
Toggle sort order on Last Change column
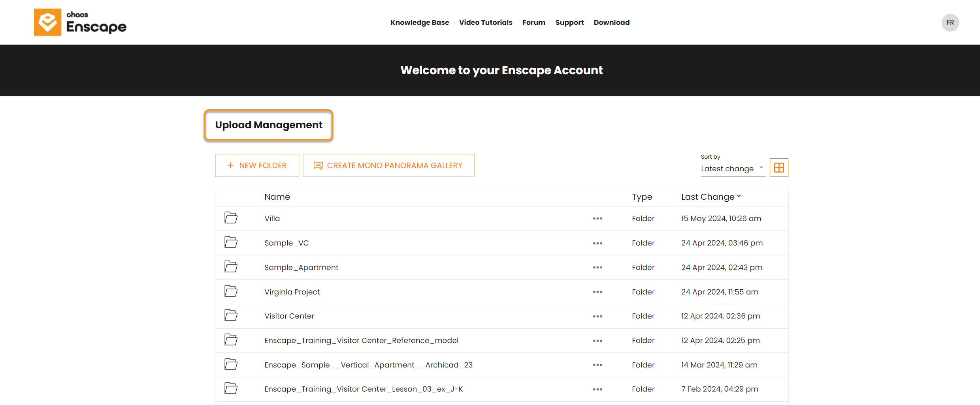[x=711, y=197]
